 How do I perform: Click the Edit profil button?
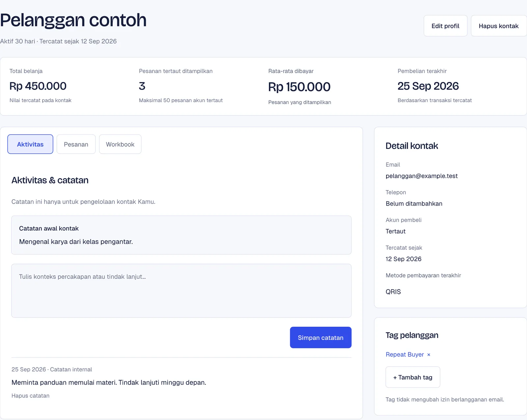click(445, 26)
